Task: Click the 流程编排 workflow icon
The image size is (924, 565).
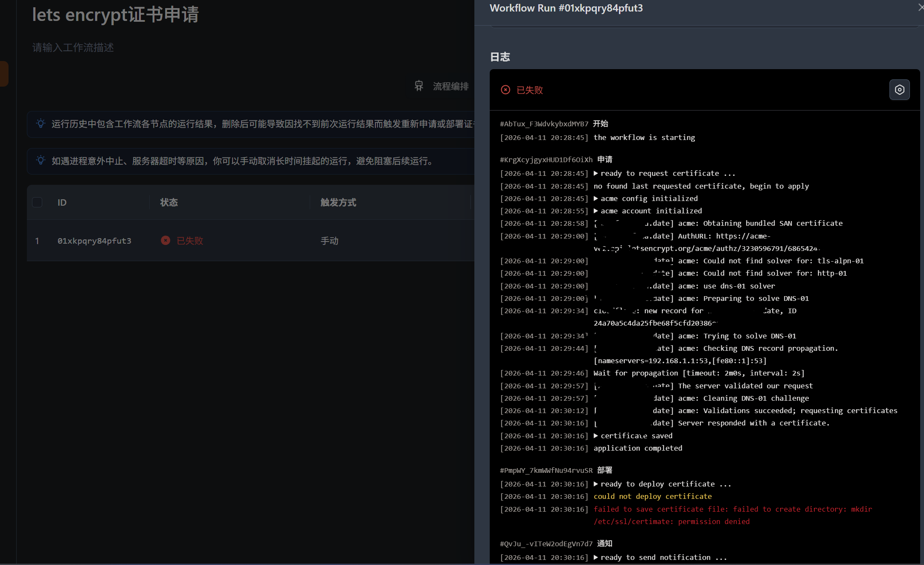Action: [x=419, y=86]
